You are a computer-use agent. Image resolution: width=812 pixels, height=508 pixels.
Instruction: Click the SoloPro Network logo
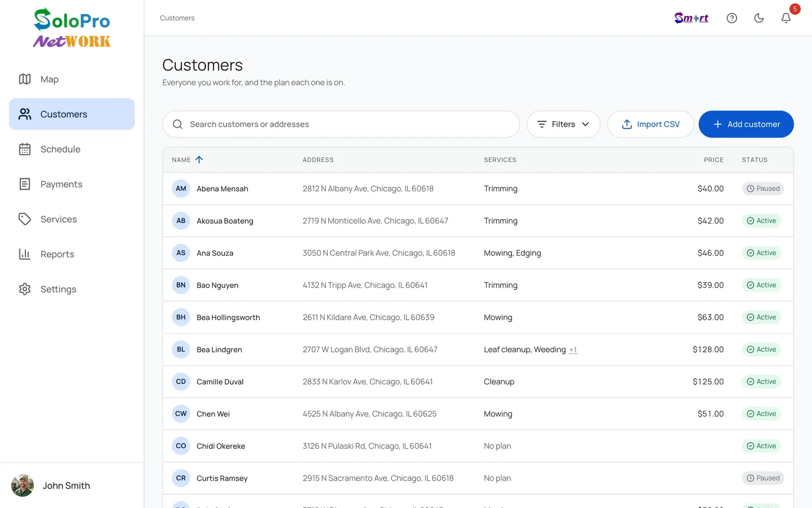[72, 28]
